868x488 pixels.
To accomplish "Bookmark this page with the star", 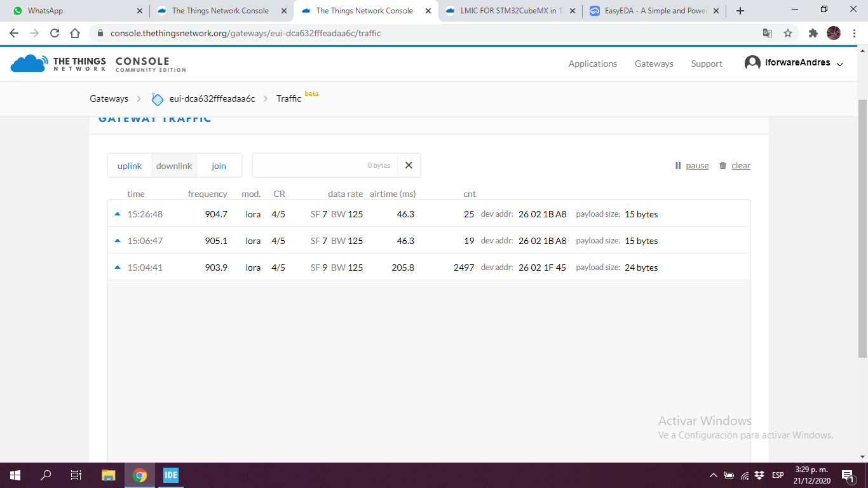I will 788,33.
